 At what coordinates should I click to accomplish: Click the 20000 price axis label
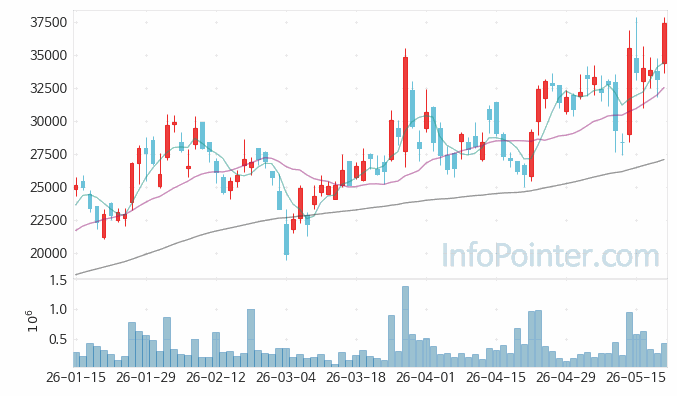[48, 253]
